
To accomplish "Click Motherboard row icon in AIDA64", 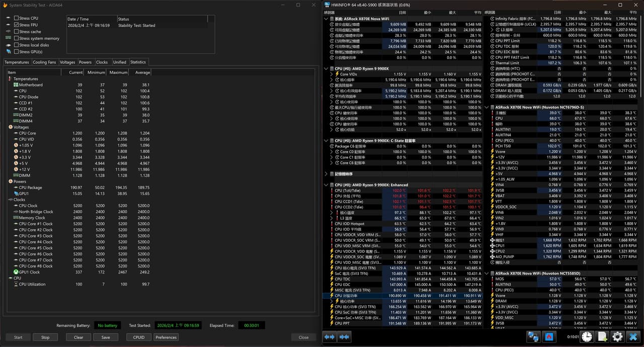I will (x=16, y=85).
